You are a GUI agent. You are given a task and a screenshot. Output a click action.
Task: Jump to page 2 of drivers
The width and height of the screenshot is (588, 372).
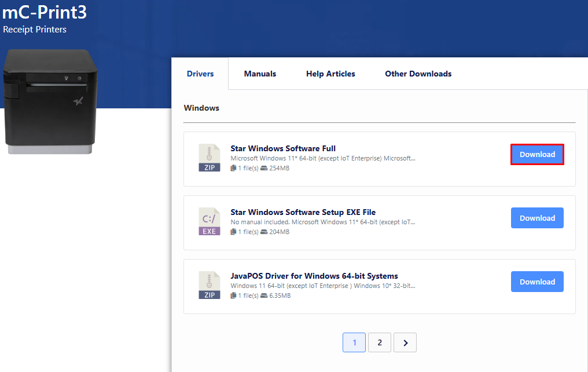click(x=380, y=342)
